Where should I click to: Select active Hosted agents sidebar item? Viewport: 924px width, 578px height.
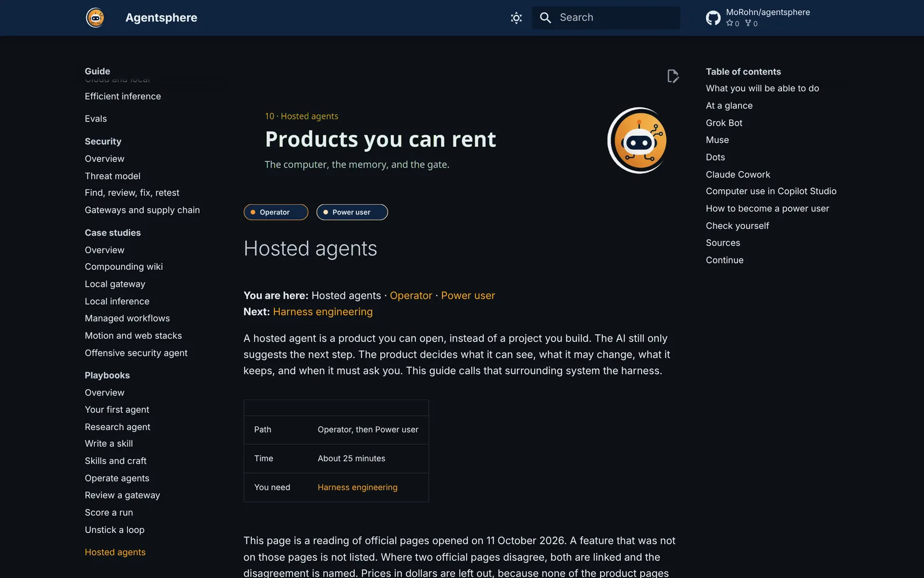tap(115, 553)
